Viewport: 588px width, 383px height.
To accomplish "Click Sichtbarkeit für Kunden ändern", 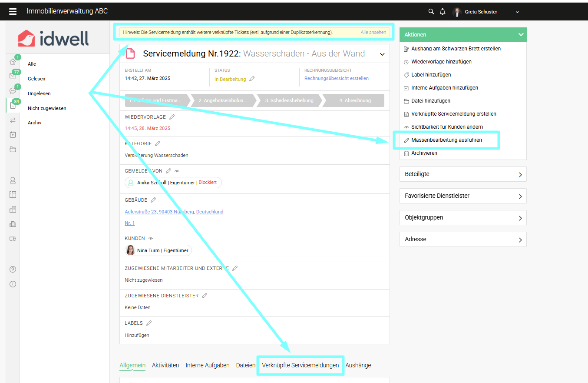I will click(447, 127).
